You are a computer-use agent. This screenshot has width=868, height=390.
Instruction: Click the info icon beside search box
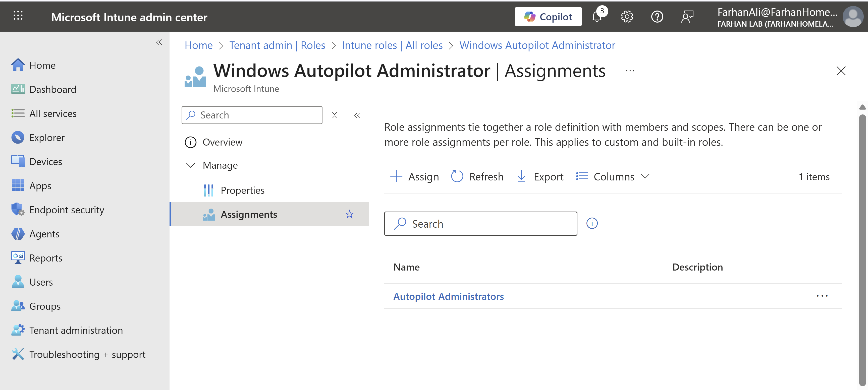(592, 223)
